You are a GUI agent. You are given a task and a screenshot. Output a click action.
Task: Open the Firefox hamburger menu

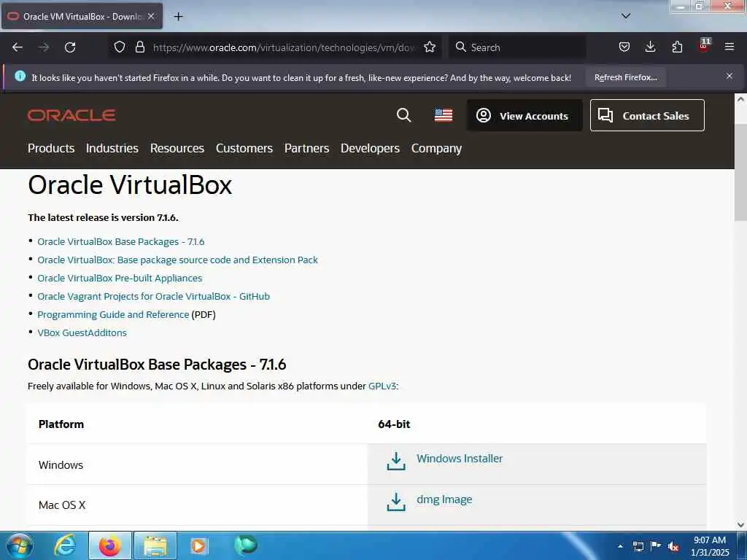[729, 47]
